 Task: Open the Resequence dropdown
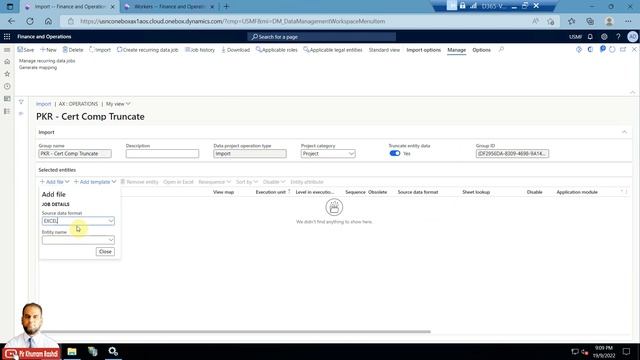[214, 182]
